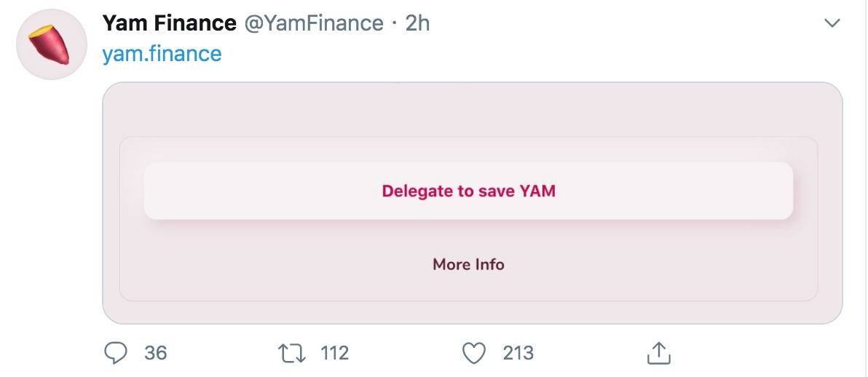
Task: Open the share tweet icon
Action: (x=659, y=353)
